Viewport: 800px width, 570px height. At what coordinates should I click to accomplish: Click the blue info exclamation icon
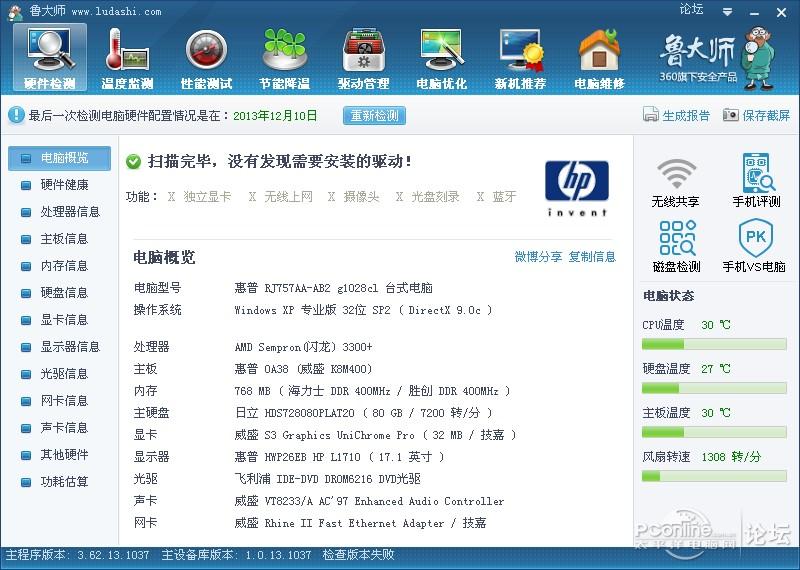click(x=16, y=115)
